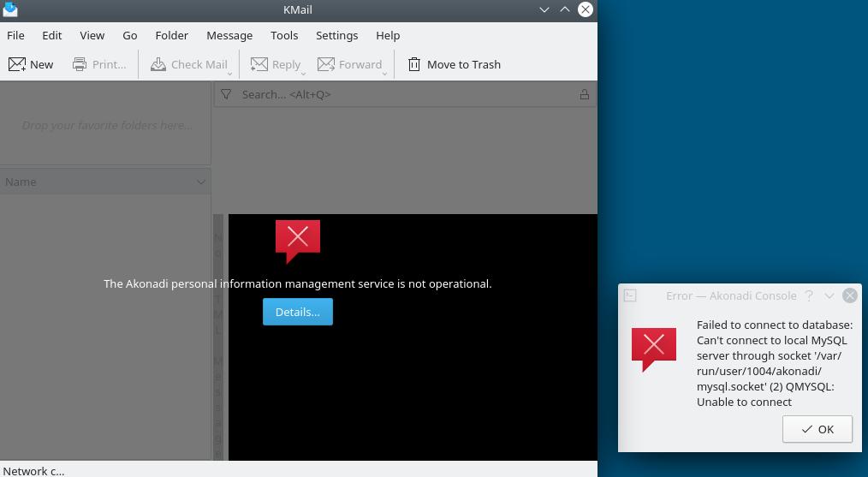The image size is (868, 477).
Task: Expand the Name column header chevron
Action: point(201,182)
